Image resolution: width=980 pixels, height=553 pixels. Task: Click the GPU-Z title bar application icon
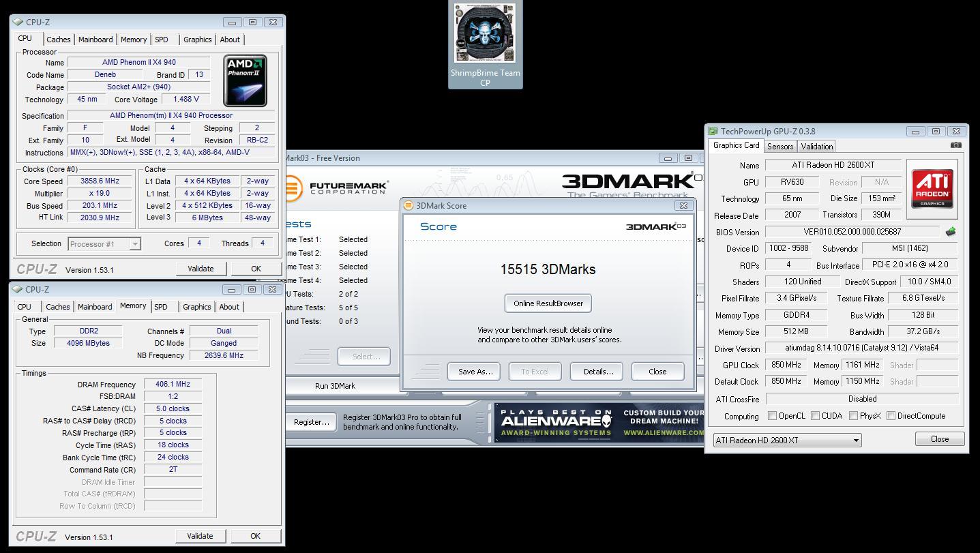(x=713, y=131)
